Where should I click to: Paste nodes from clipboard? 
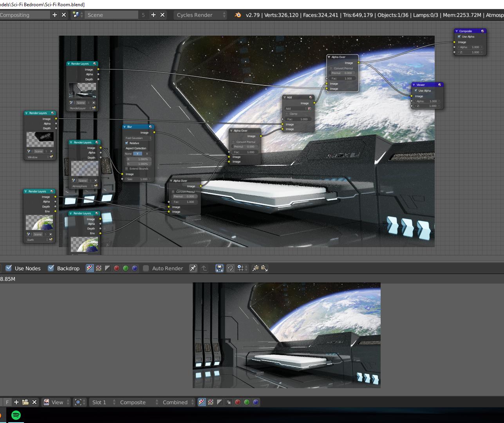(x=264, y=268)
